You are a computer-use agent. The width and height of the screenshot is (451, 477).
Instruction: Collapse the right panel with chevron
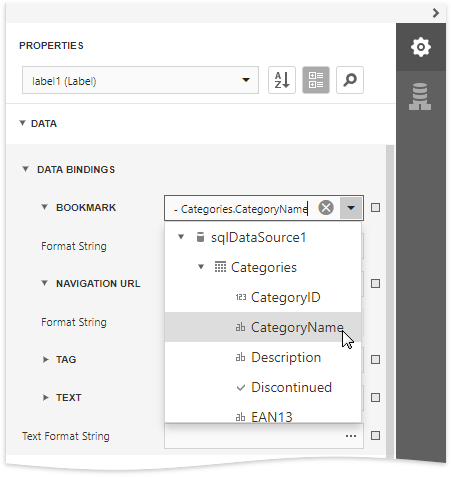436,13
